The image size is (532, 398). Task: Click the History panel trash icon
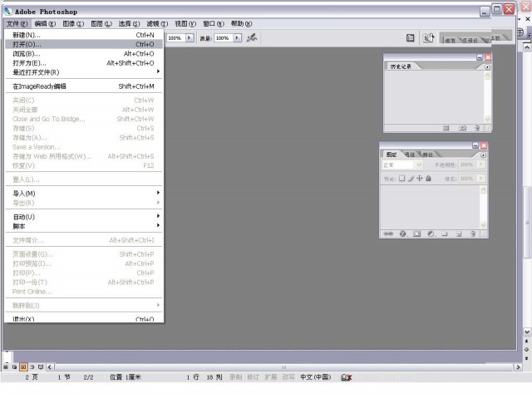point(477,128)
